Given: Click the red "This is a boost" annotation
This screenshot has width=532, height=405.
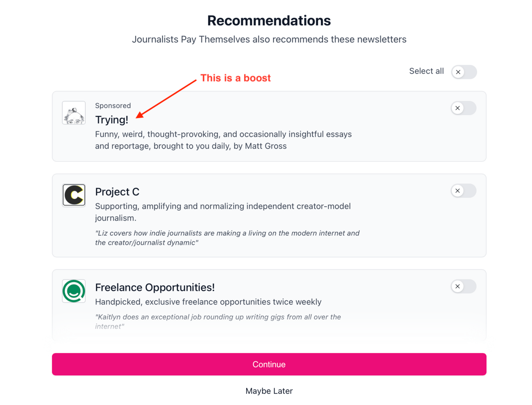Looking at the screenshot, I should [236, 78].
